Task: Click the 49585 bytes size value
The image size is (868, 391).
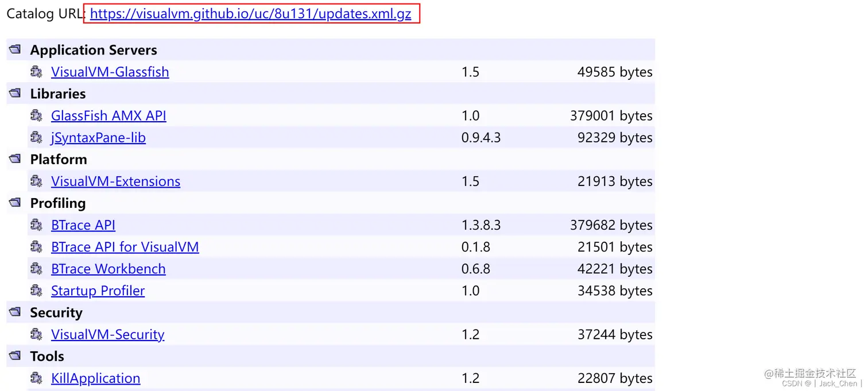Action: (615, 72)
